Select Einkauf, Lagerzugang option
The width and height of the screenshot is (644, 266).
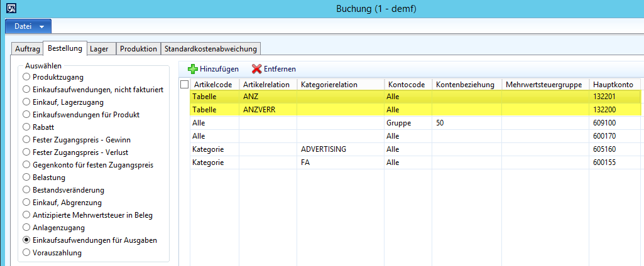click(26, 102)
